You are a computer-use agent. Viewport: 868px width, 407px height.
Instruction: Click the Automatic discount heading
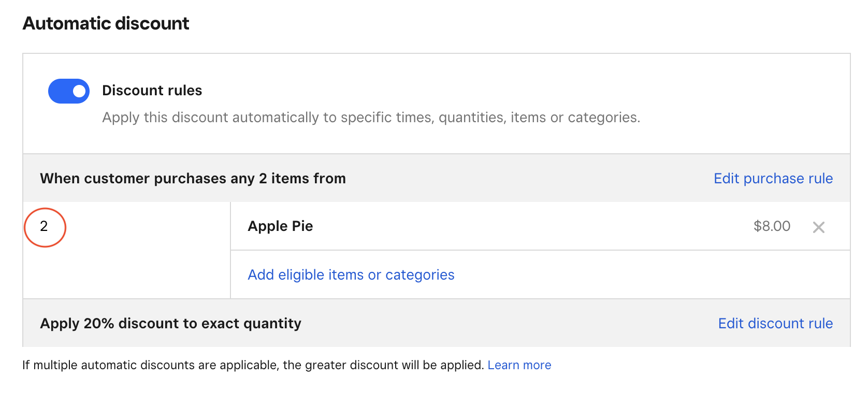tap(106, 23)
